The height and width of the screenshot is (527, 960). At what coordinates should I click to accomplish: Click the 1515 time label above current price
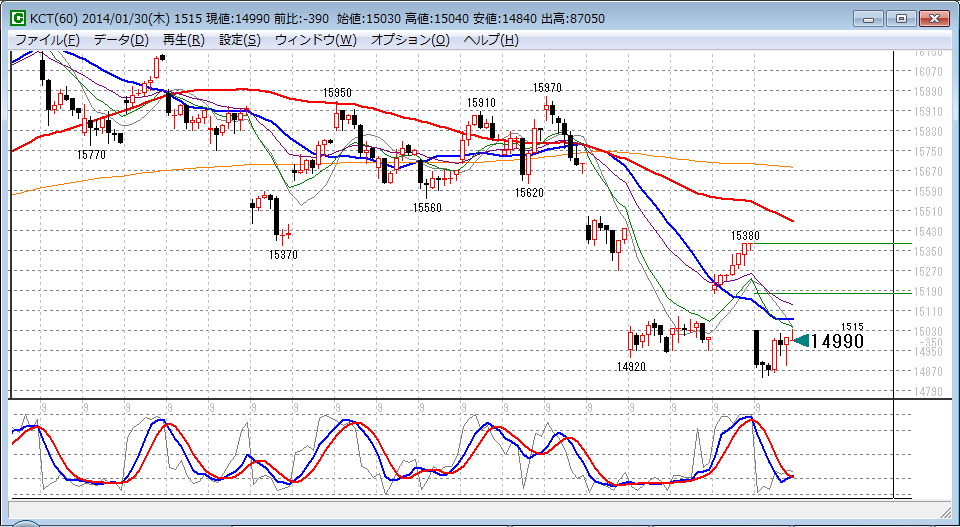point(852,327)
